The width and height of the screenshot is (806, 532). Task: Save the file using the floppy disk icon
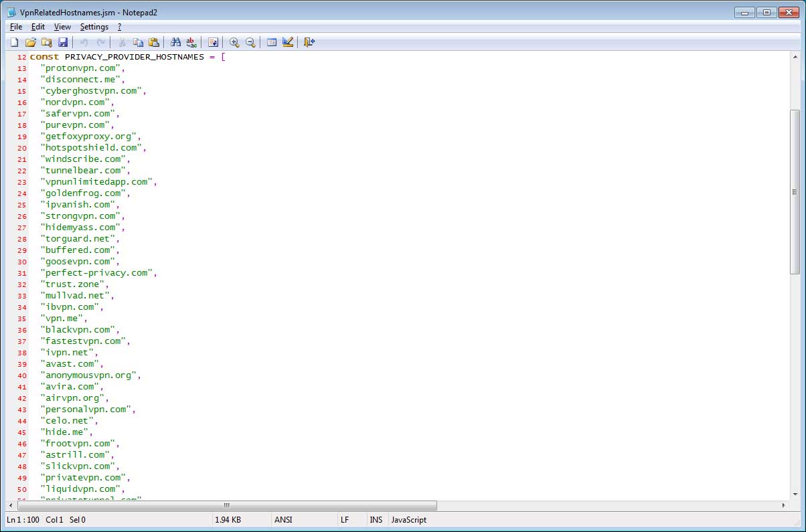pyautogui.click(x=62, y=42)
